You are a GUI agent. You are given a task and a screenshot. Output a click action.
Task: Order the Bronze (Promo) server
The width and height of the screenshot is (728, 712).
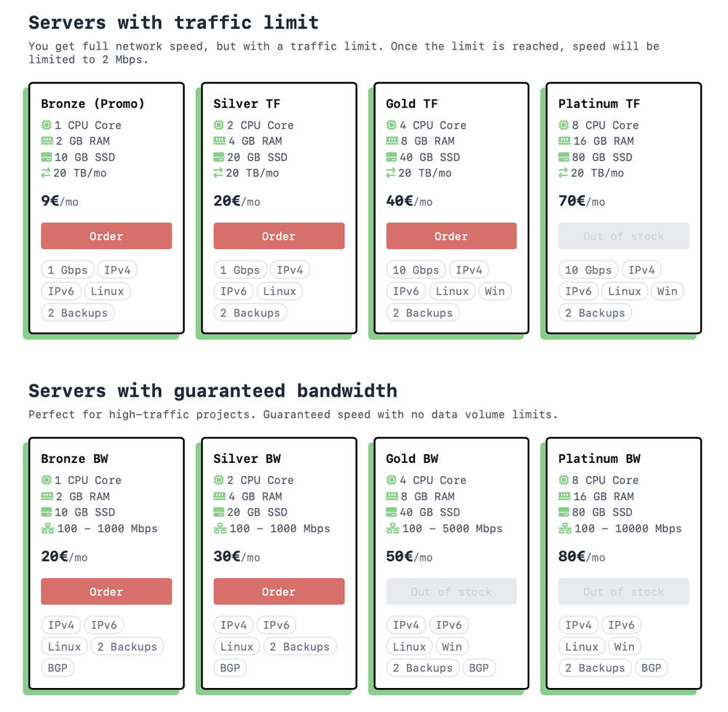[106, 236]
